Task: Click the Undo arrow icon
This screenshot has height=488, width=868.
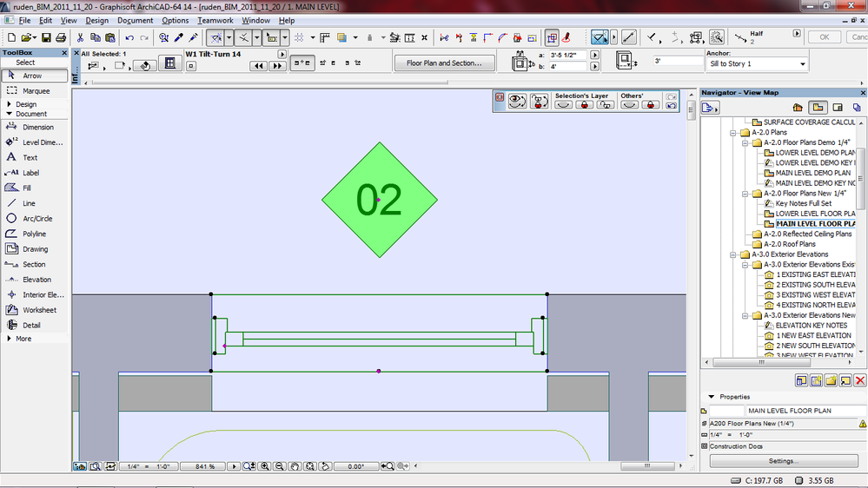Action: [x=129, y=38]
